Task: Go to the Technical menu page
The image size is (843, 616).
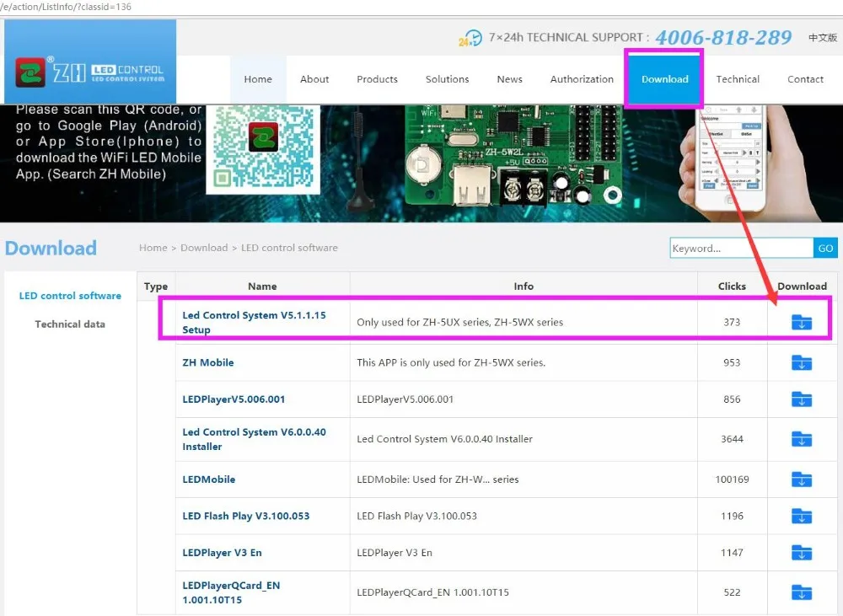Action: click(738, 79)
